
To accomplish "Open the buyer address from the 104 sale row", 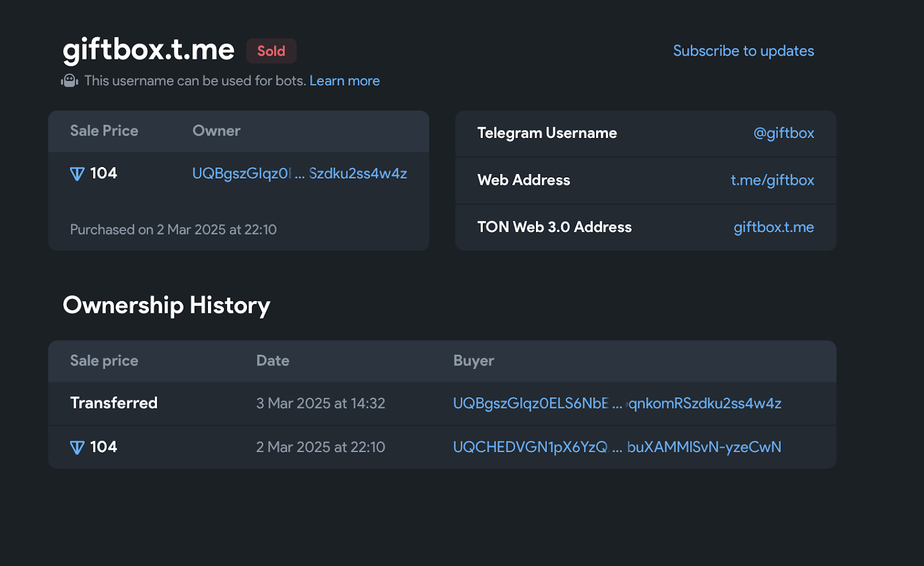I will (x=617, y=446).
